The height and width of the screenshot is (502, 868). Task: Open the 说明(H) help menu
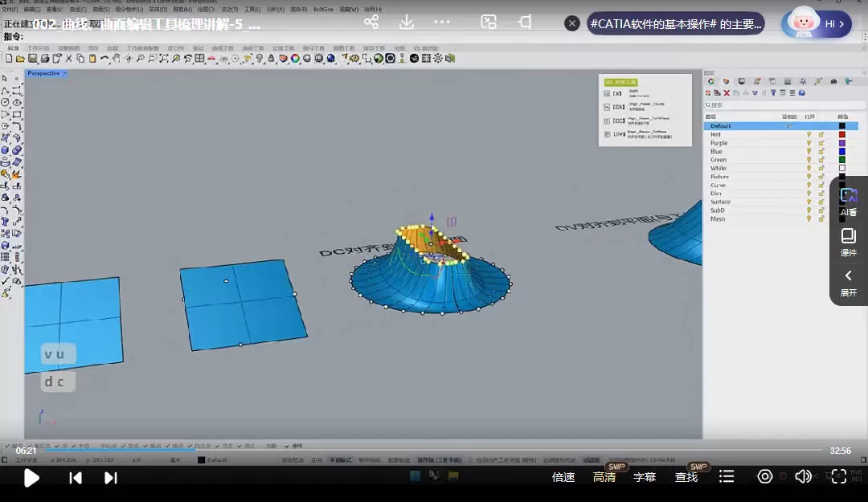[373, 10]
